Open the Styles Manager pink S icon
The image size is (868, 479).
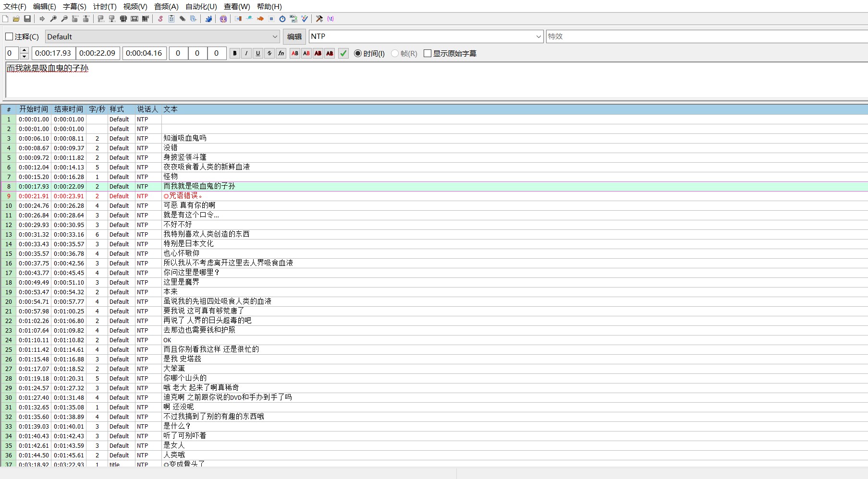pyautogui.click(x=160, y=19)
